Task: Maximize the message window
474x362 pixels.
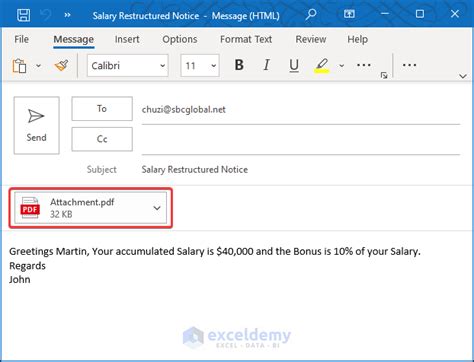Action: pyautogui.click(x=420, y=14)
